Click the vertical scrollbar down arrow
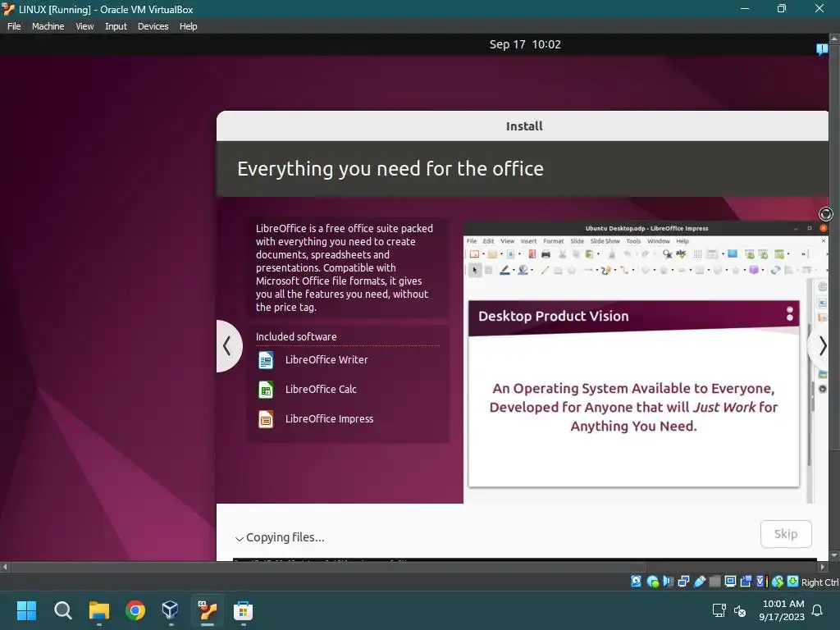840x630 pixels. click(x=834, y=555)
